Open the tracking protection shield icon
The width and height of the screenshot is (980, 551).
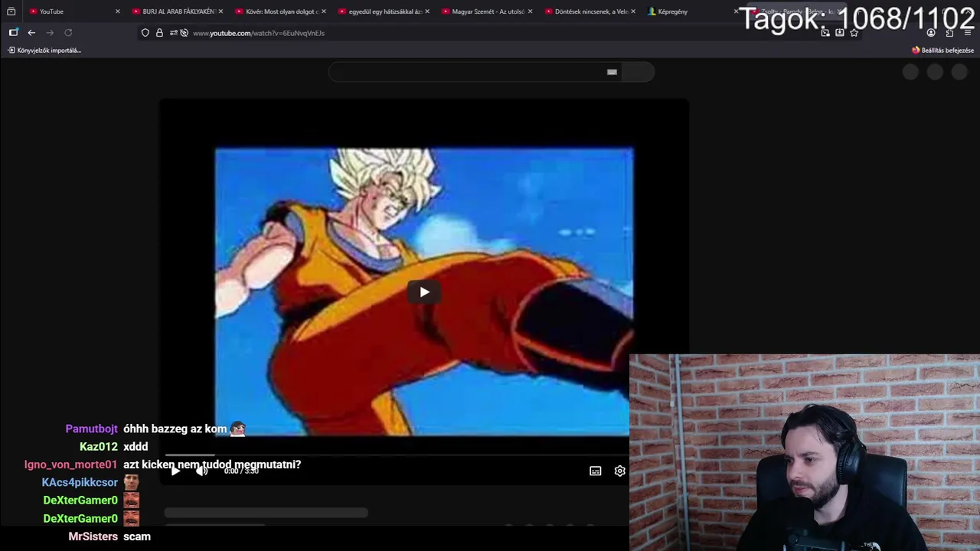tap(145, 33)
